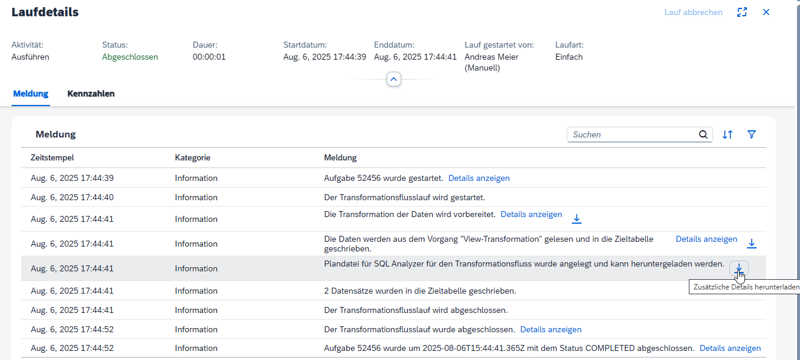Image resolution: width=800 pixels, height=360 pixels.
Task: Click the Kategorie column header
Action: coord(192,158)
